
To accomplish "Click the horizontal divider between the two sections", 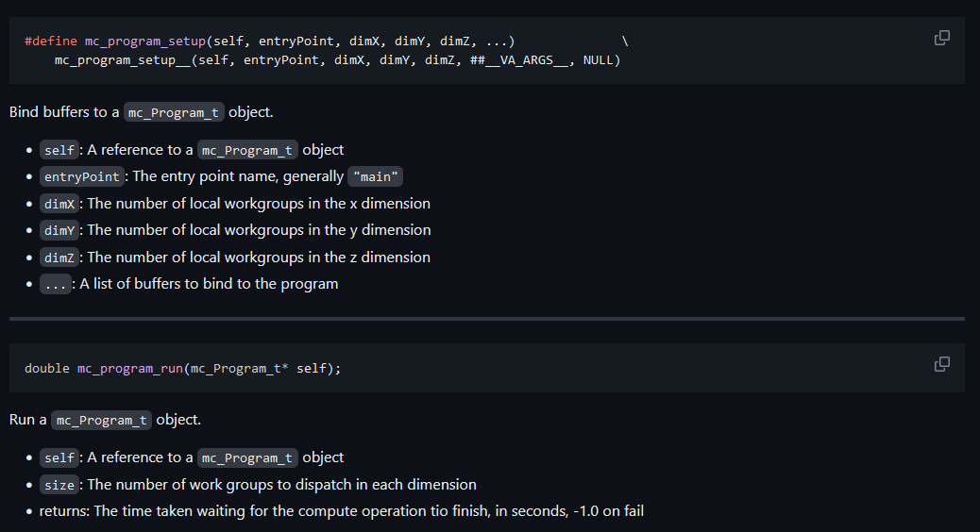I will point(487,319).
